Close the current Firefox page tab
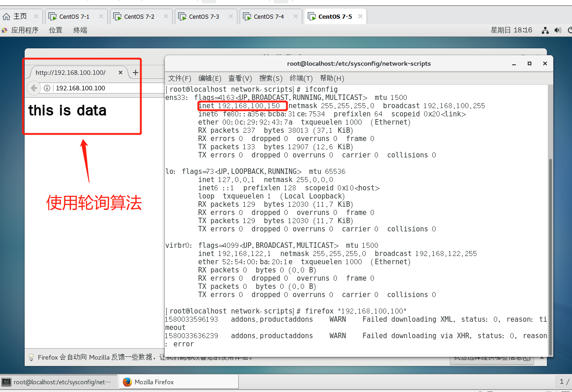572x392 pixels. pos(121,72)
